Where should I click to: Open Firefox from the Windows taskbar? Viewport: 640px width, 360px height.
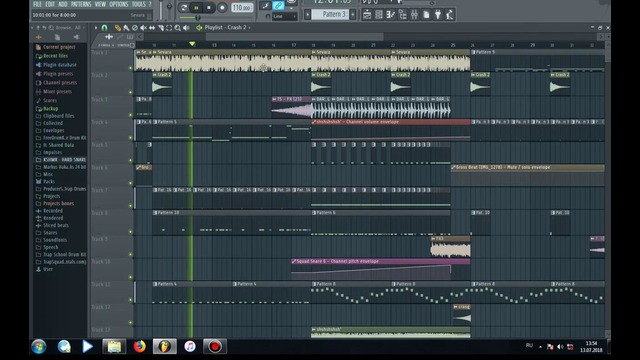(140, 347)
